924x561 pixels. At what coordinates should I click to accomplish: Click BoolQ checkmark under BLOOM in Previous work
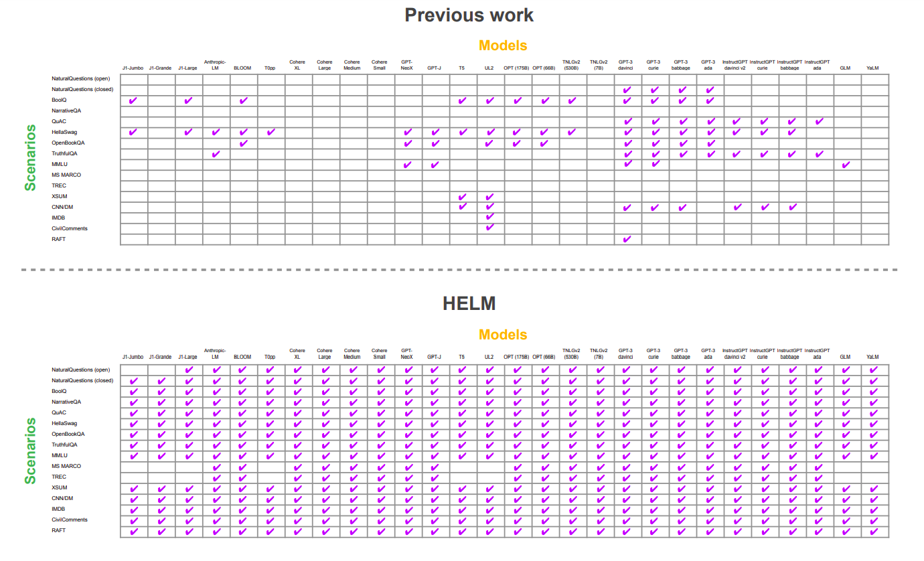click(243, 100)
